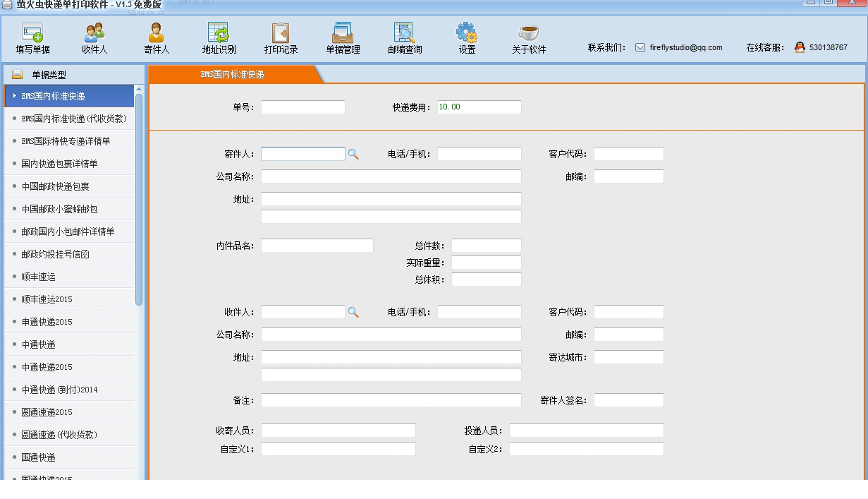Select 国通快递 form type
Screen dimensions: 868x499
tap(69, 457)
